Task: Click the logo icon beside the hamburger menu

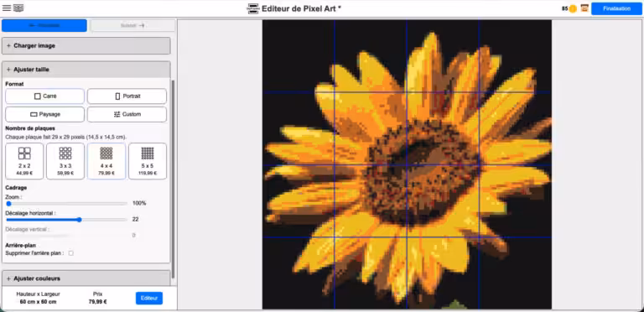Action: click(18, 8)
